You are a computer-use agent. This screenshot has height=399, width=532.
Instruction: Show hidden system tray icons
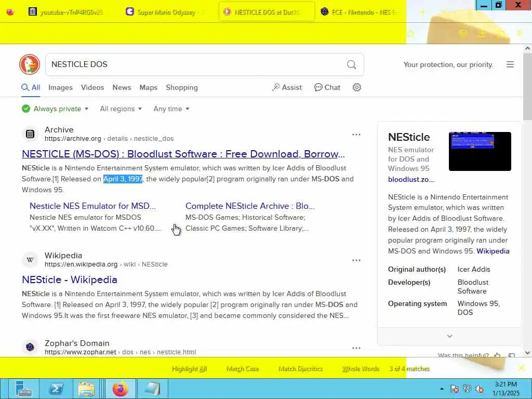coord(442,389)
